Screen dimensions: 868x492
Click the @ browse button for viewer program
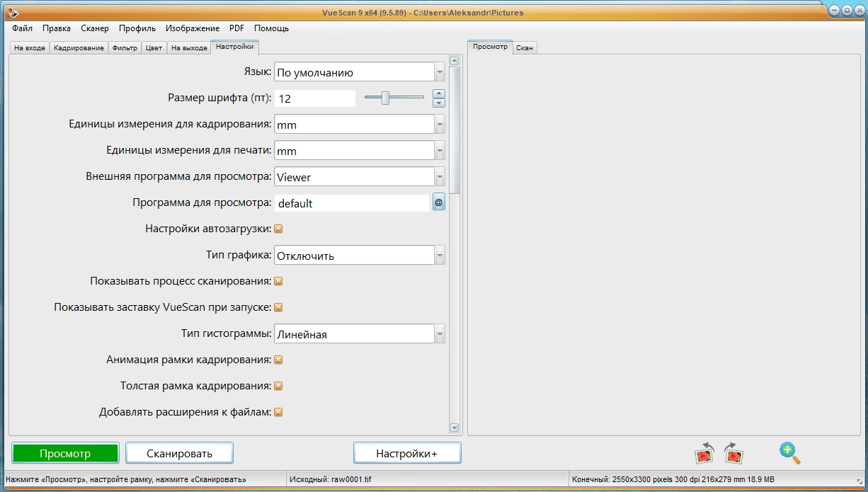[x=439, y=203]
